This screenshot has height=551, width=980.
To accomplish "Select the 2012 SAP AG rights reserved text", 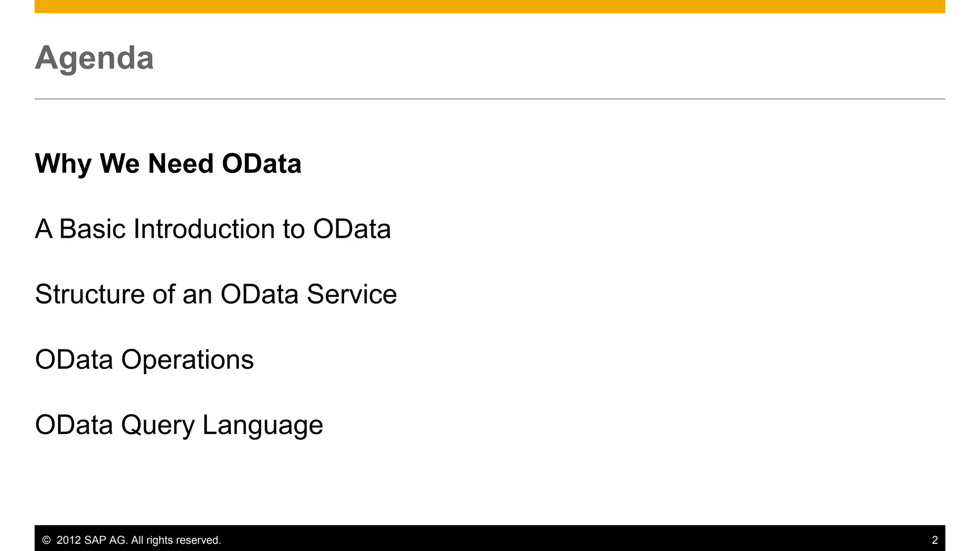I will 139,540.
